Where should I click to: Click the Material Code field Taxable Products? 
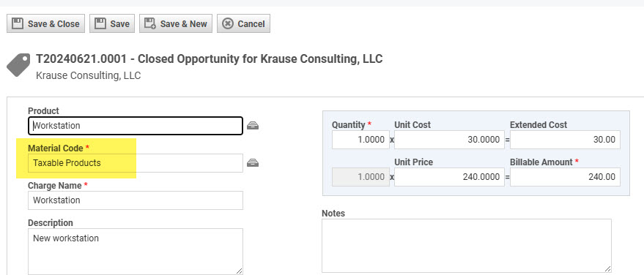(136, 163)
